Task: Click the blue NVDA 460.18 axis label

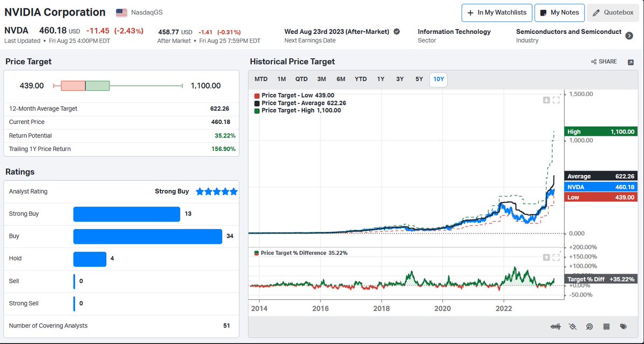Action: coord(601,187)
